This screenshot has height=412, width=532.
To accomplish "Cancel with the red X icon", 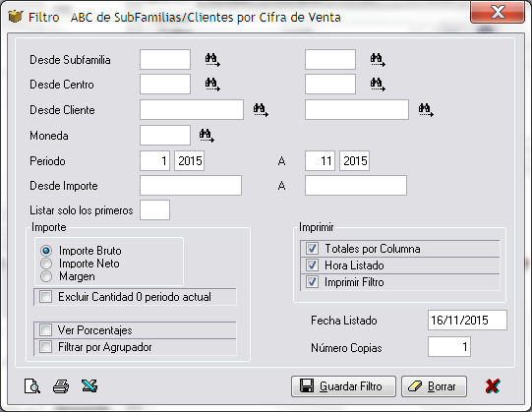I will 493,385.
